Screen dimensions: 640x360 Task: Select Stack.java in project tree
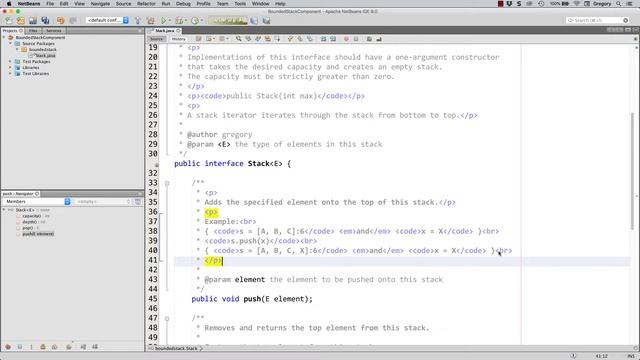(42, 56)
